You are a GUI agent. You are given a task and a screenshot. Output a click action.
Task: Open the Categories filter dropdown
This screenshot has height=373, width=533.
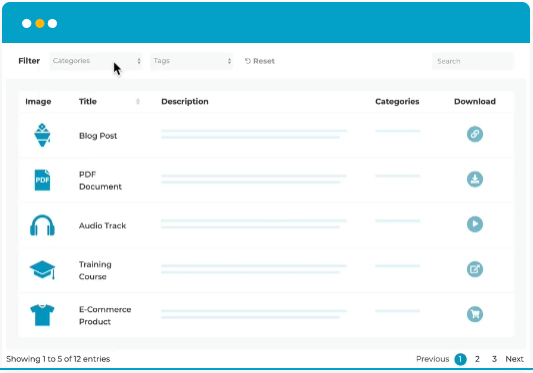pyautogui.click(x=96, y=61)
